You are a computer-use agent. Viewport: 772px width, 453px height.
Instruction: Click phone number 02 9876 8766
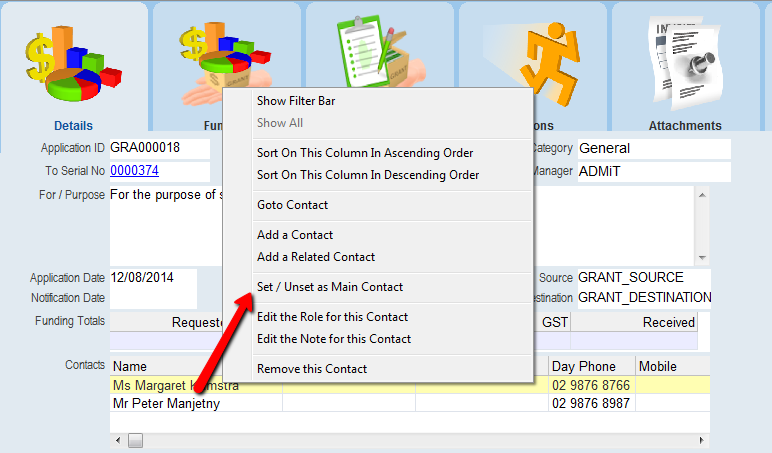pos(591,385)
